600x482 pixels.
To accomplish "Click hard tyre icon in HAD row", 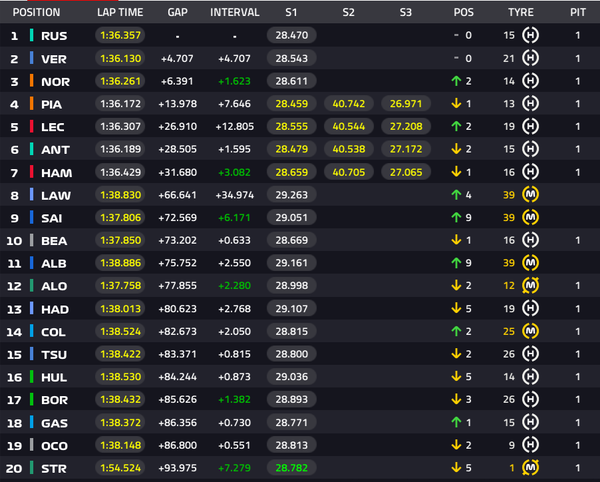I will 530,308.
